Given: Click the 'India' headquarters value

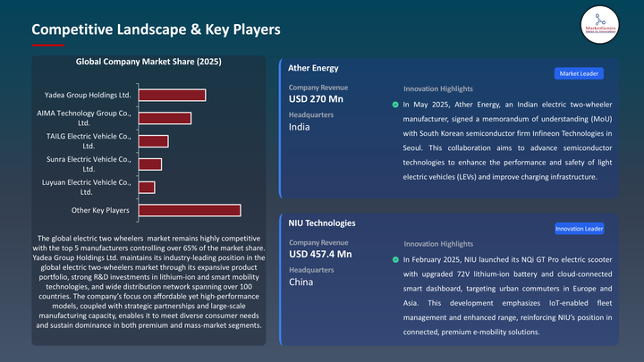Looking at the screenshot, I should point(299,127).
